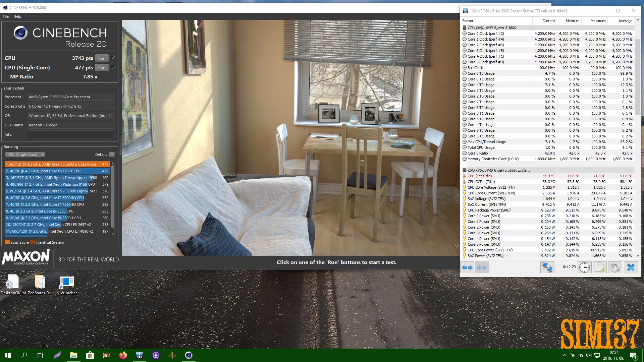The image size is (644, 362).
Task: Run the CPU multi-core test
Action: [x=102, y=58]
